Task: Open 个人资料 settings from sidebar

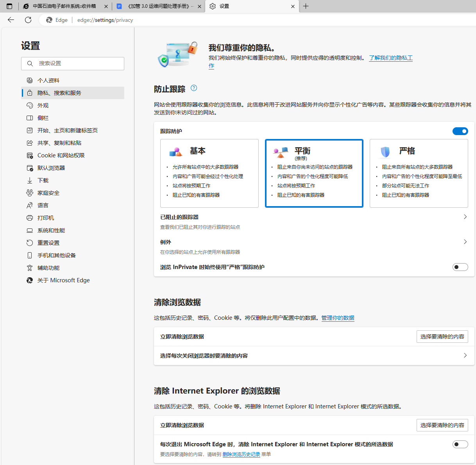Action: coord(48,80)
